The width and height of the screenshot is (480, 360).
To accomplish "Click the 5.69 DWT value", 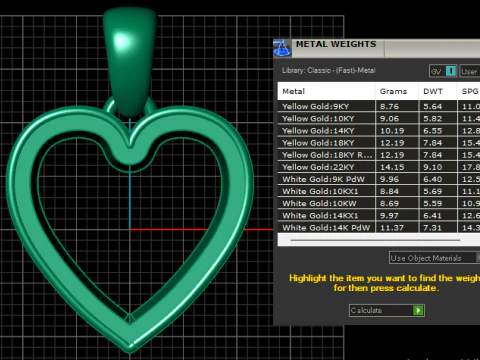I will (x=433, y=191).
